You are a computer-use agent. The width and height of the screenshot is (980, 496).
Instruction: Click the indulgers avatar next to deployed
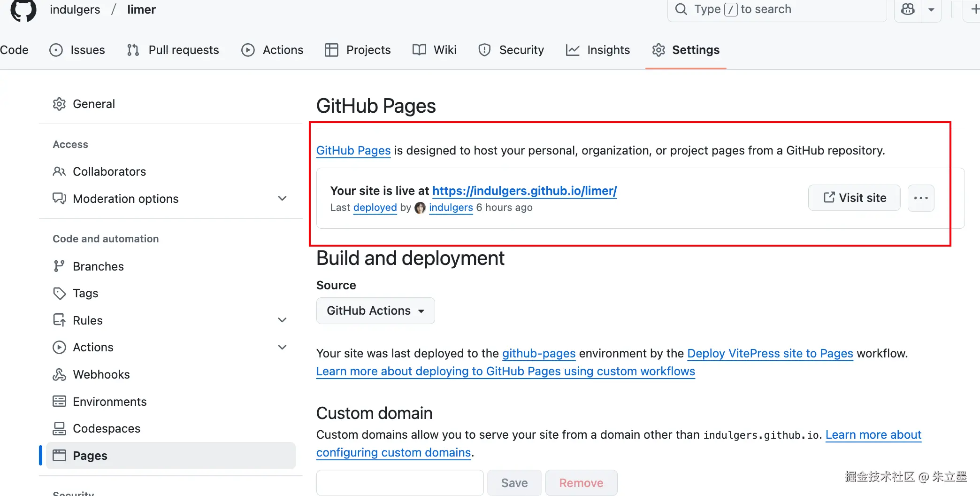(x=420, y=208)
